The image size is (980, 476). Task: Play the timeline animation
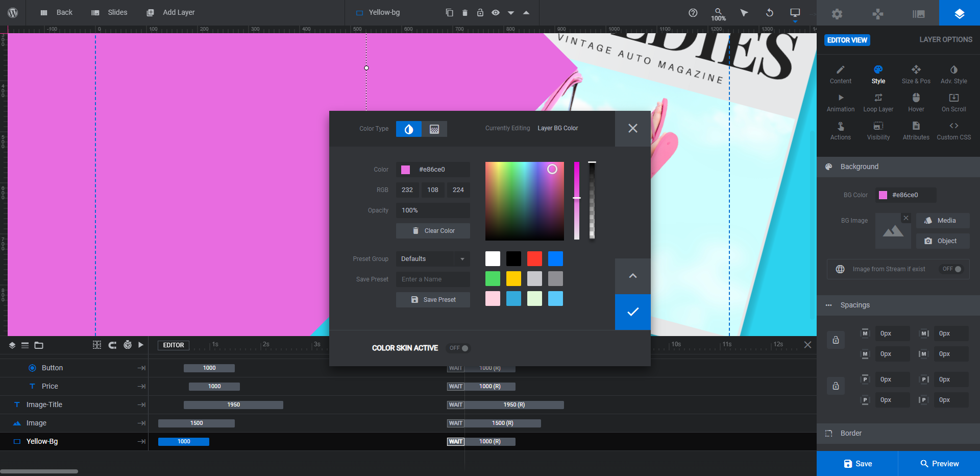(x=141, y=345)
